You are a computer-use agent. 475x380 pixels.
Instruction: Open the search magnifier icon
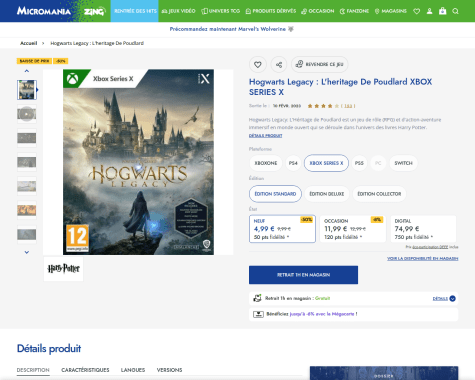(x=455, y=11)
